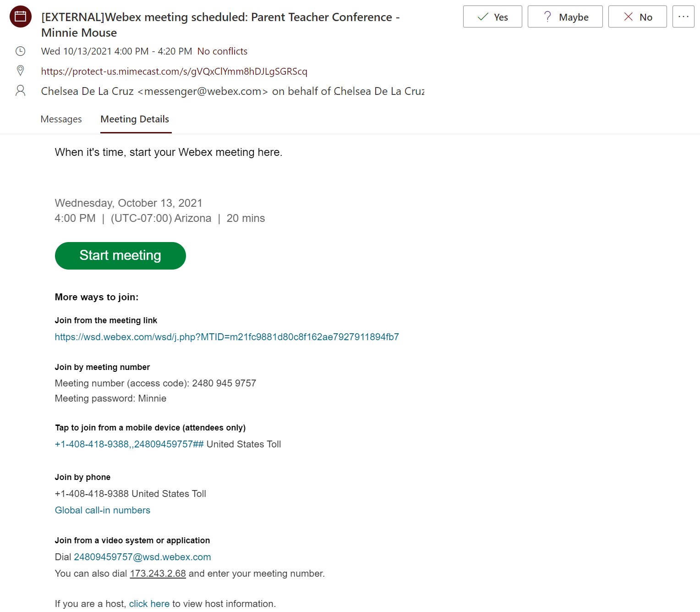This screenshot has width=700, height=612.
Task: Click 'Meeting number (access code): 2480 945 9757'
Action: click(x=155, y=383)
